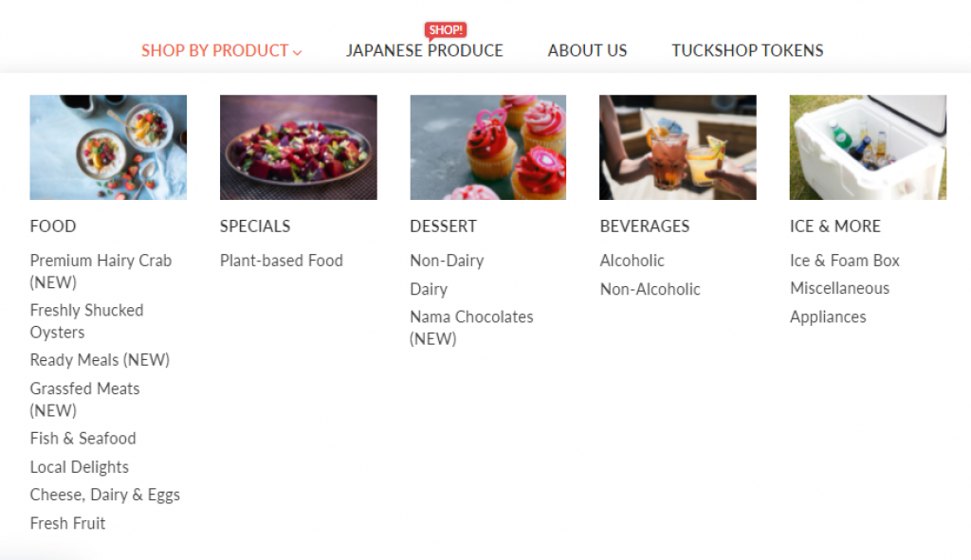Click the red SHOP! badge

click(446, 30)
